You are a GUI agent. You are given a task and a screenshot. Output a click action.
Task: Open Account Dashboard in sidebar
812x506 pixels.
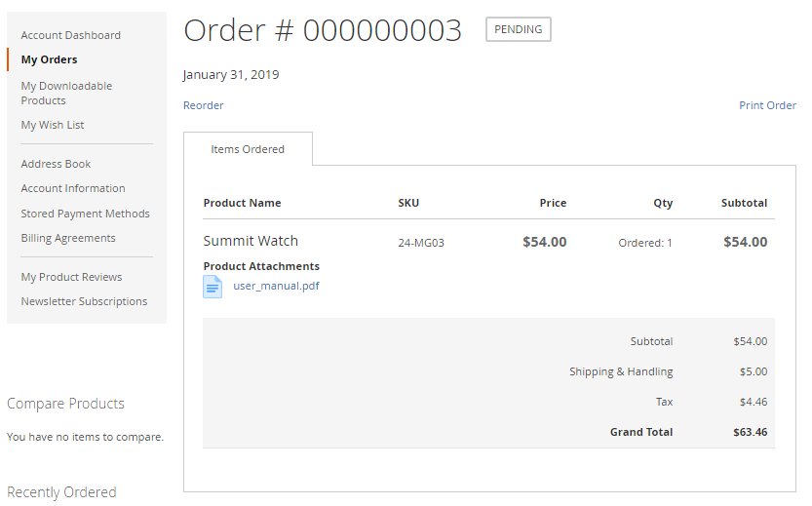(71, 35)
